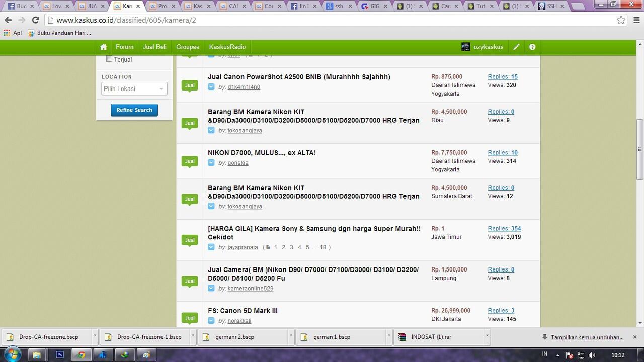This screenshot has width=644, height=362.
Task: Open menu arrow for Drop-CA-freezone.bscp download
Action: click(95, 337)
